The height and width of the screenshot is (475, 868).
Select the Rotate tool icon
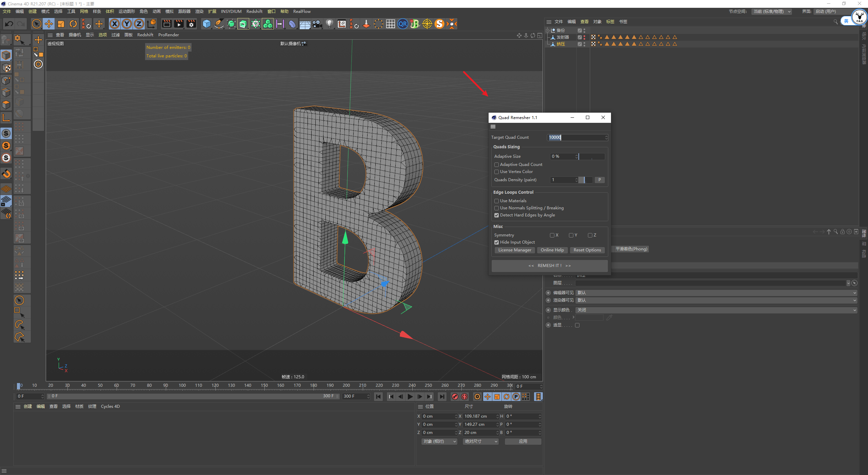(x=73, y=24)
